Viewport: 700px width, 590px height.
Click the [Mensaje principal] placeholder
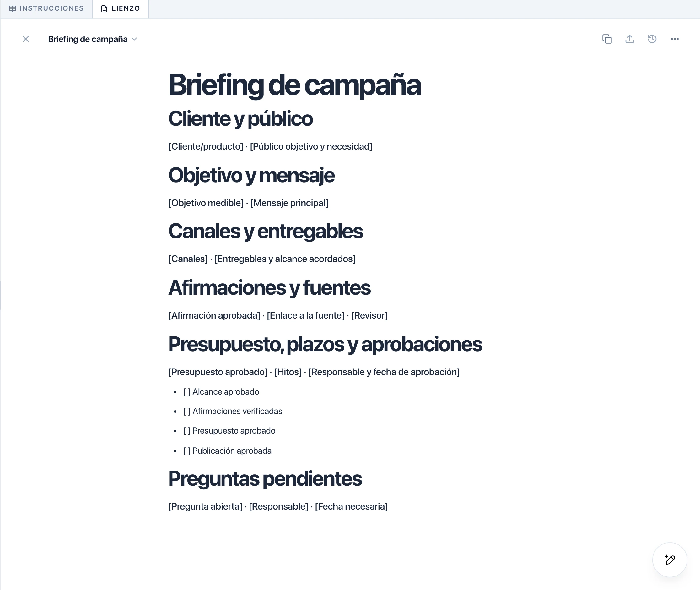pyautogui.click(x=289, y=203)
